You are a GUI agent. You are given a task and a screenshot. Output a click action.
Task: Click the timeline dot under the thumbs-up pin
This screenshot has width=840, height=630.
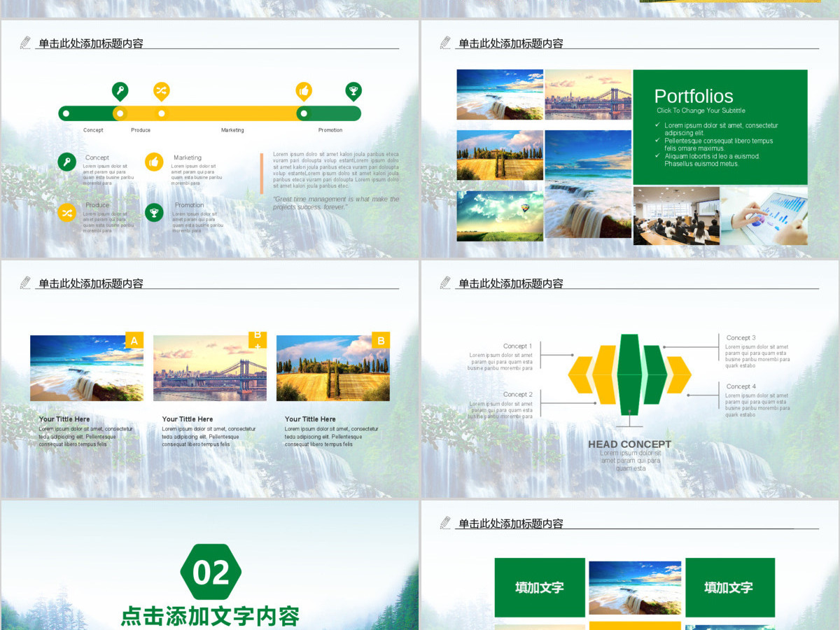303,113
